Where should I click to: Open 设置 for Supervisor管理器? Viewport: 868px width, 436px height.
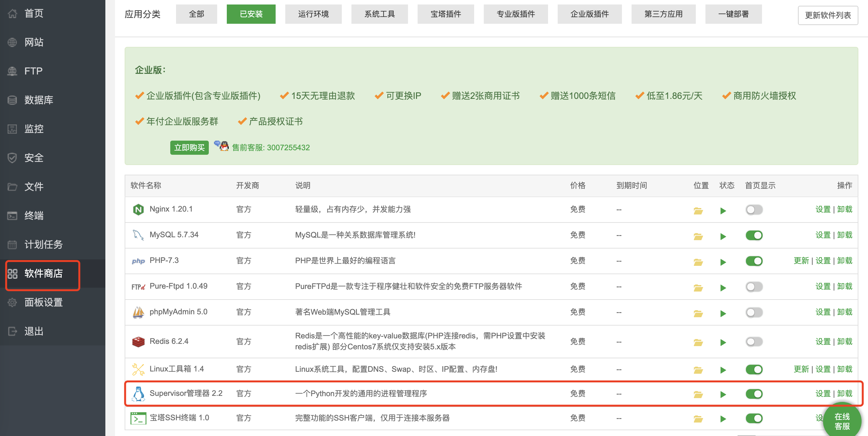(823, 394)
